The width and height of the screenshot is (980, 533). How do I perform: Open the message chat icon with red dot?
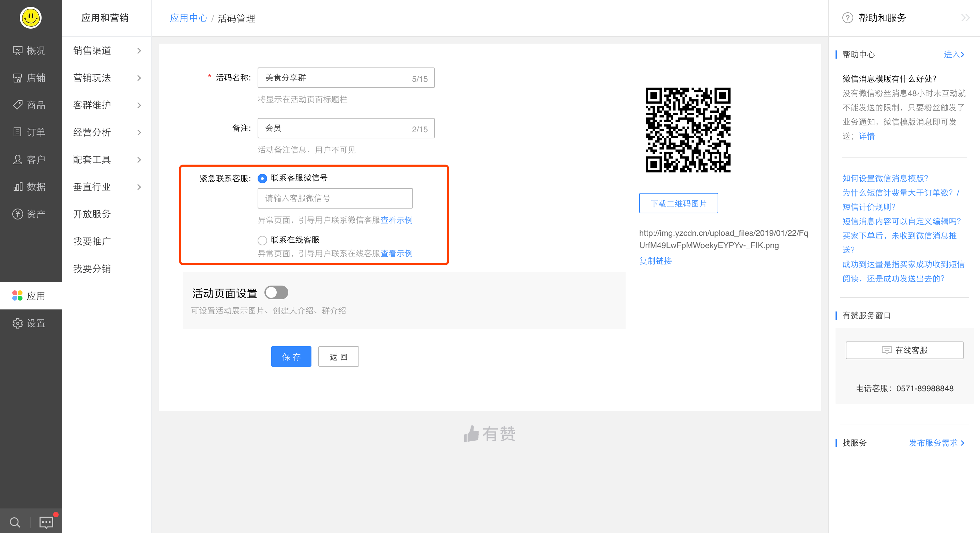click(x=46, y=522)
